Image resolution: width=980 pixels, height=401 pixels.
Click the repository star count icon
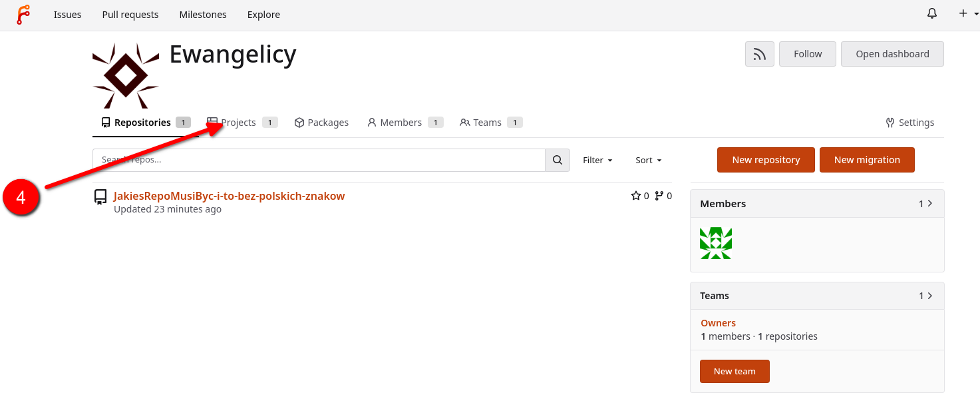tap(635, 196)
